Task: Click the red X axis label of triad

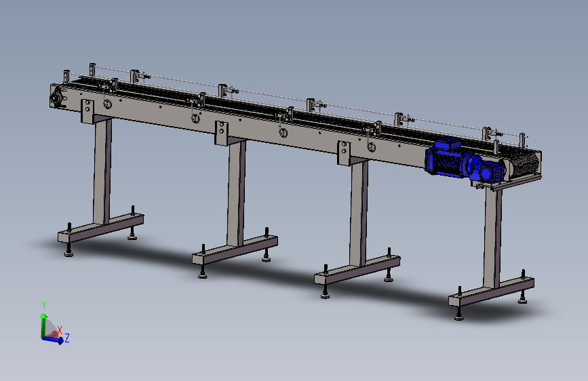Action: pyautogui.click(x=60, y=330)
